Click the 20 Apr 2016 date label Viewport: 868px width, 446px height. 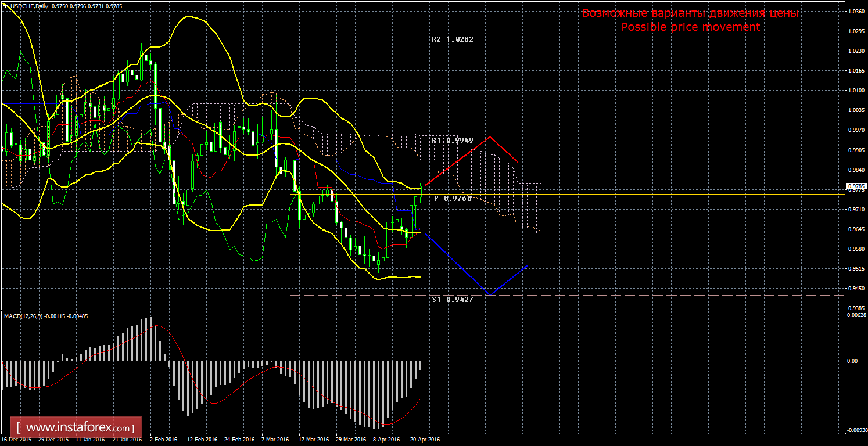pos(425,440)
